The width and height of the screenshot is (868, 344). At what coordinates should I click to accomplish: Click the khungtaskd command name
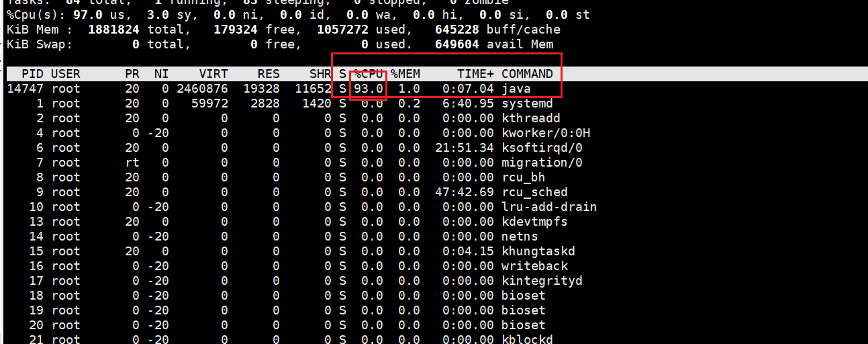click(x=538, y=251)
